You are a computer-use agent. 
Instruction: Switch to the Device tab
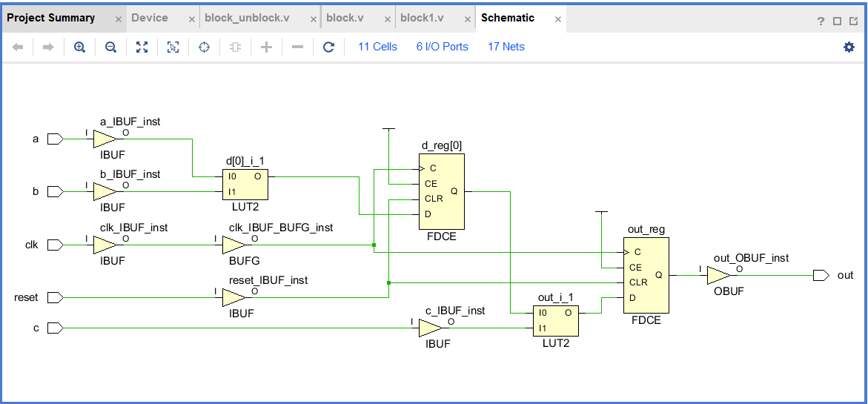click(150, 18)
